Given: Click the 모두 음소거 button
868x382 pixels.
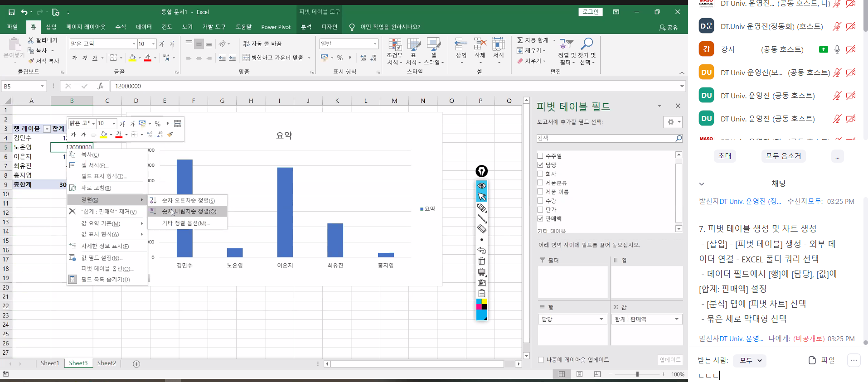Looking at the screenshot, I should tap(783, 156).
